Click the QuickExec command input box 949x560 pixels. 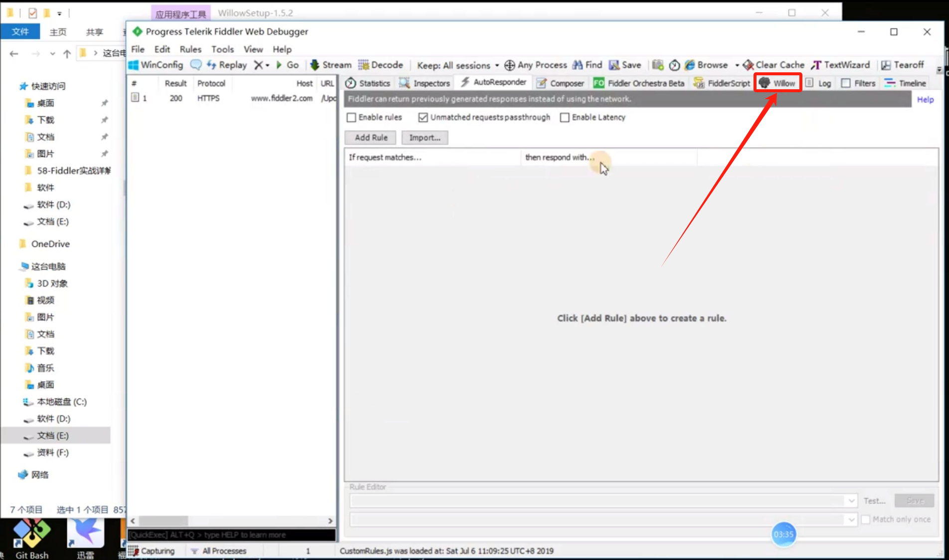coord(231,535)
